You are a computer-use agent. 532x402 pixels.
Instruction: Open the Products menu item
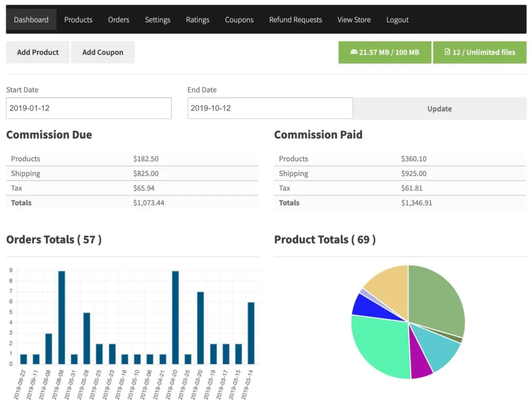pyautogui.click(x=78, y=20)
